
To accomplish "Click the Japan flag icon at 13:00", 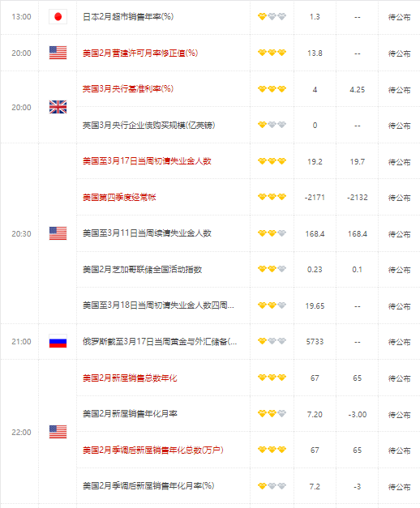I will [x=58, y=16].
